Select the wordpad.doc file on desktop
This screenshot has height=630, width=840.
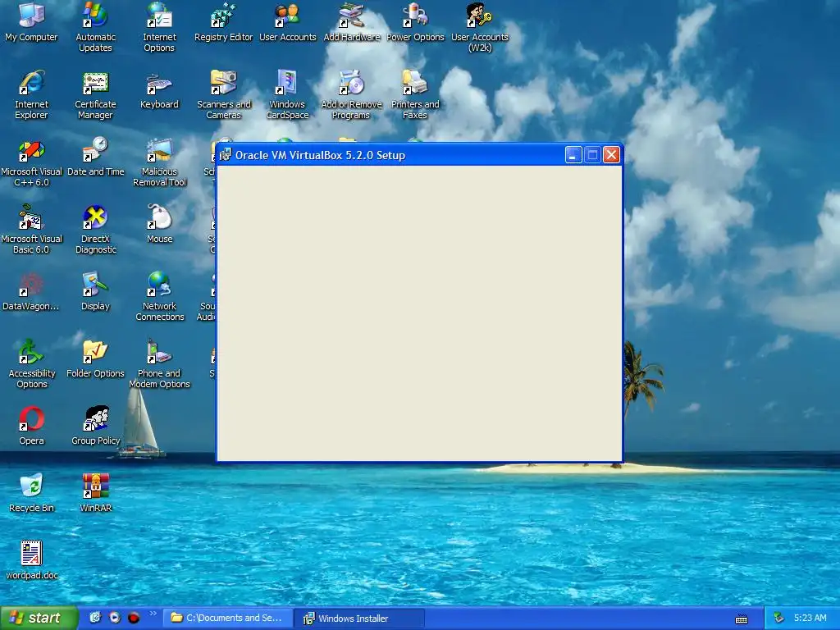31,561
